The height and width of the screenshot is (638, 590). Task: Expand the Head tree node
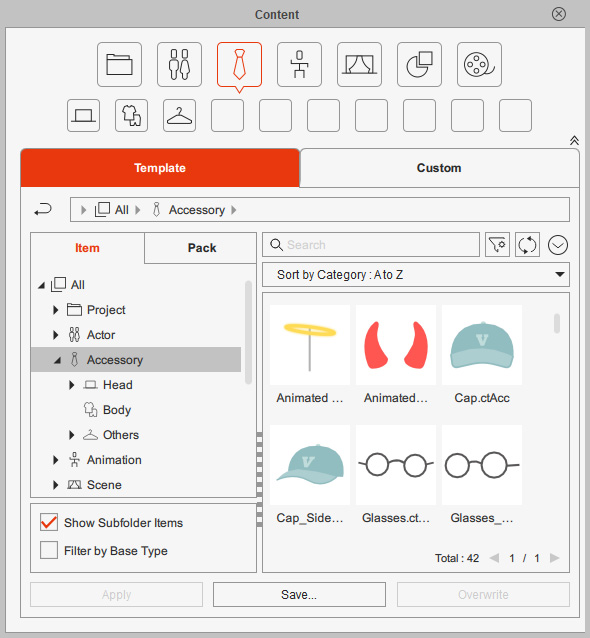[71, 385]
